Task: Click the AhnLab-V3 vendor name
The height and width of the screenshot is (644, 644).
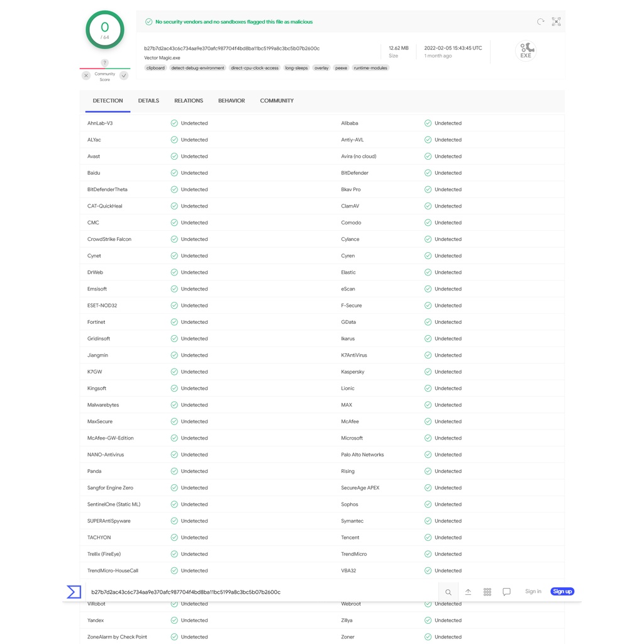Action: click(x=100, y=123)
